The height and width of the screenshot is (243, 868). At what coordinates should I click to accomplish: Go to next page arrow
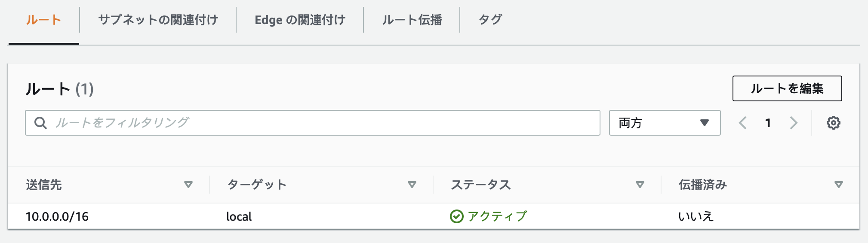[794, 123]
